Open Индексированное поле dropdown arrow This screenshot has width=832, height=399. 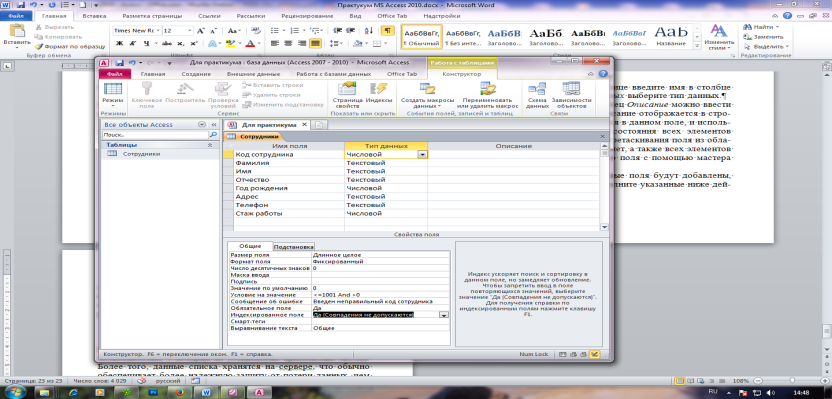[x=444, y=315]
